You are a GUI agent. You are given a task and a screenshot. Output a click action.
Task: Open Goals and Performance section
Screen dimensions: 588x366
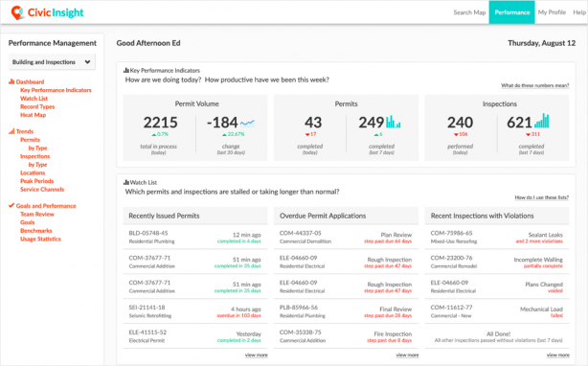tap(46, 205)
